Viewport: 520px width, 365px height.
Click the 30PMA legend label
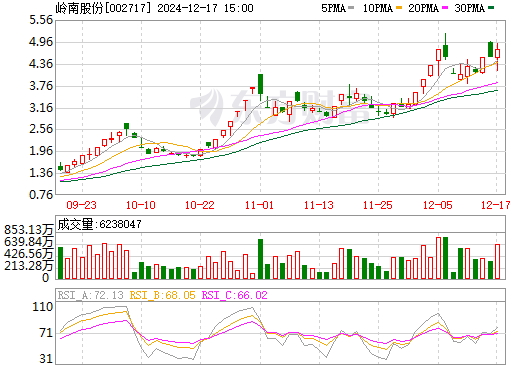tap(469, 8)
